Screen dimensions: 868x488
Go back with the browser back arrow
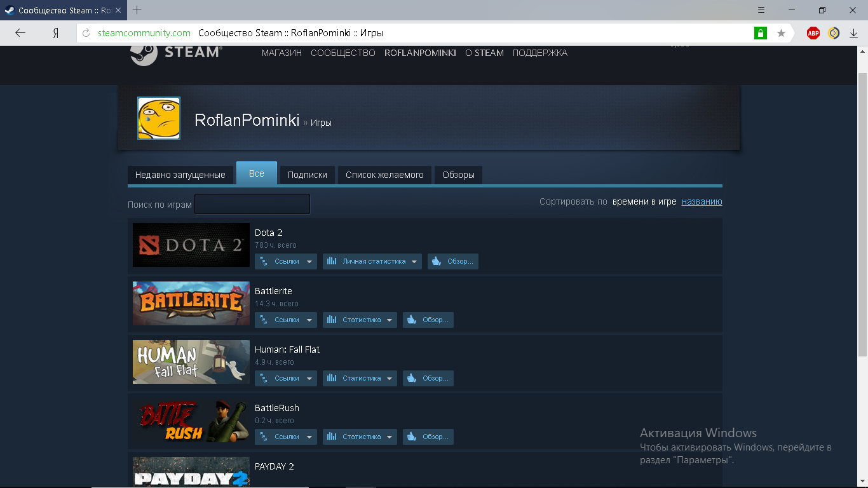click(x=20, y=33)
